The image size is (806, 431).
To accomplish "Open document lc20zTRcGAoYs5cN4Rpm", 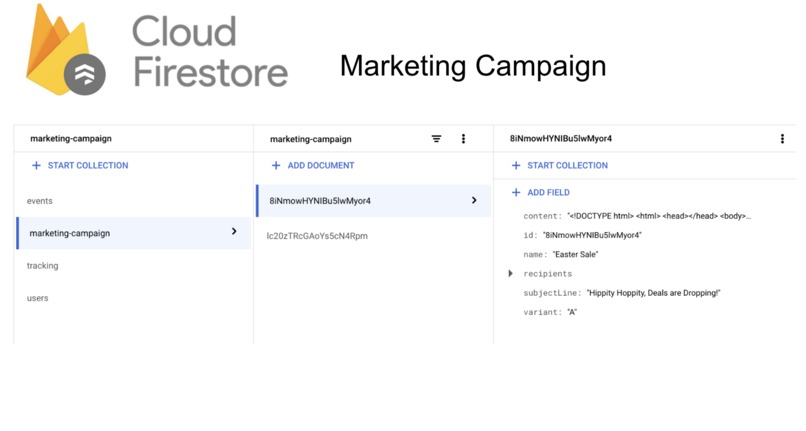I will pos(317,236).
